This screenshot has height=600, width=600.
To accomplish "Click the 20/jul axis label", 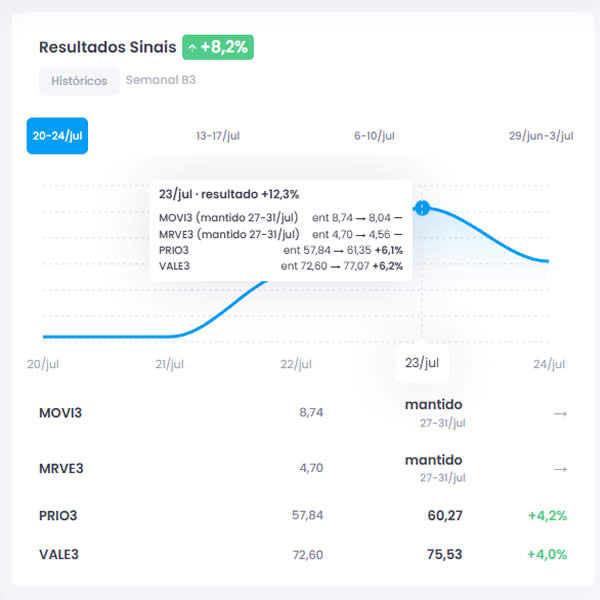I will tap(43, 364).
